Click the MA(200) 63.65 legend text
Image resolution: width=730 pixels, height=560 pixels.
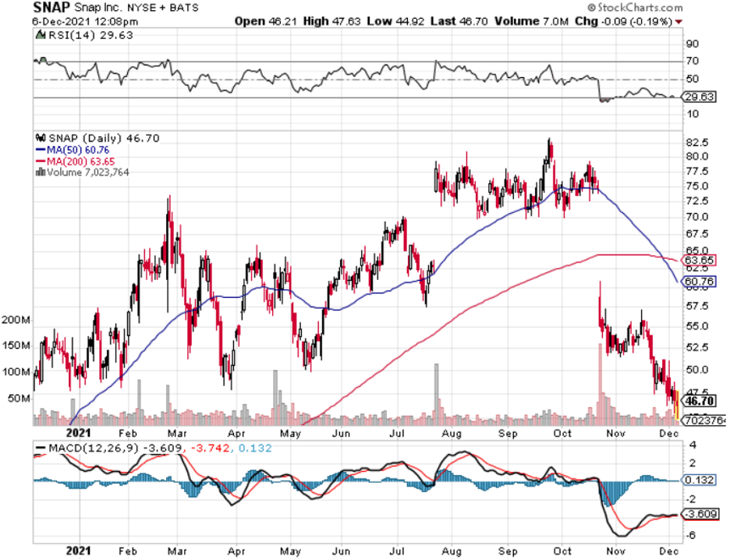coord(80,161)
